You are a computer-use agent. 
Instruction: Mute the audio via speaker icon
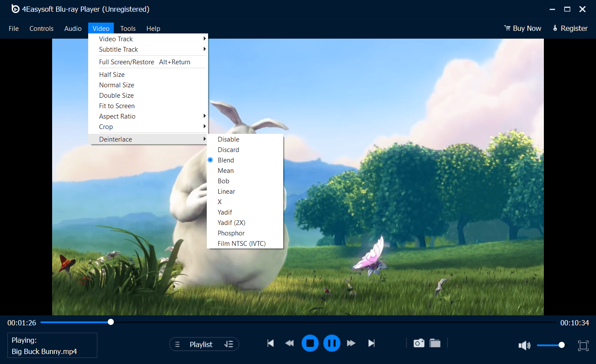click(524, 345)
